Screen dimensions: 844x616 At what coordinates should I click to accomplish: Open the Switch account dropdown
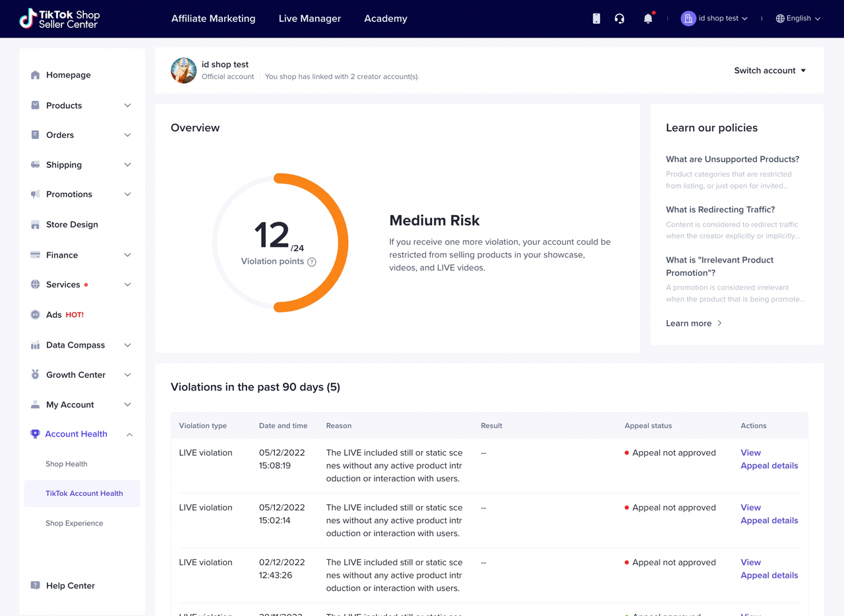pyautogui.click(x=769, y=71)
